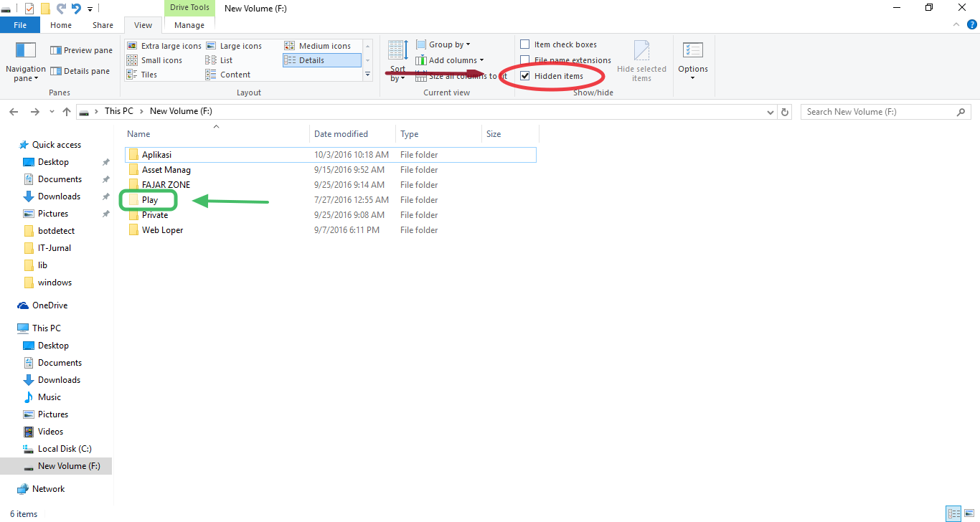This screenshot has height=522, width=980.
Task: Click the Date modified column header
Action: click(x=341, y=134)
